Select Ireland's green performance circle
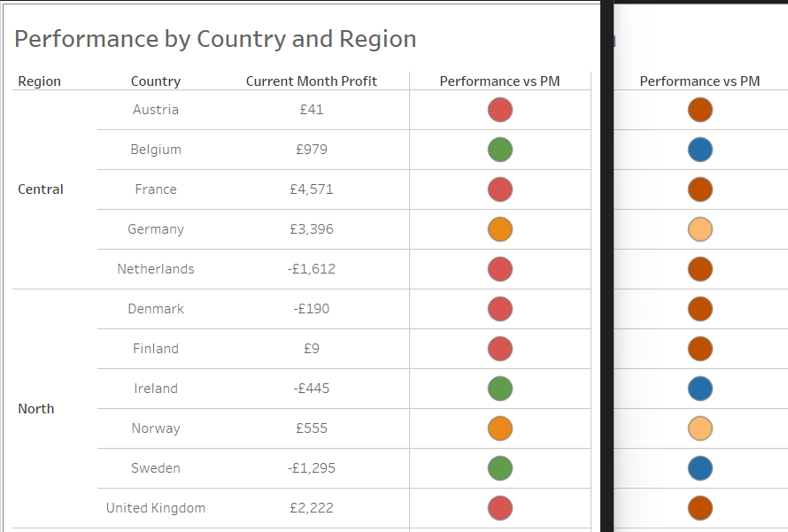 [500, 389]
